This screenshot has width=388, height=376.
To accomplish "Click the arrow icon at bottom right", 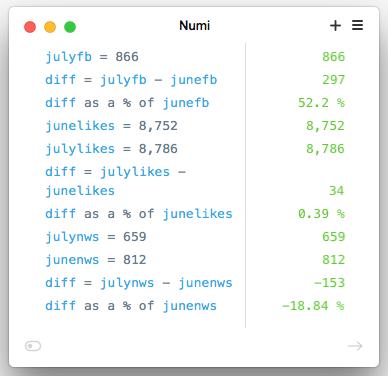I will point(355,346).
